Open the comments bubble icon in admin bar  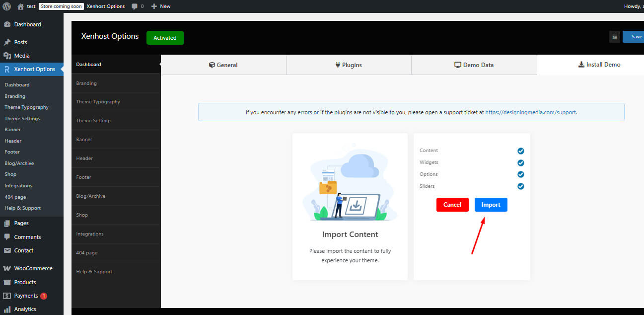pyautogui.click(x=135, y=6)
